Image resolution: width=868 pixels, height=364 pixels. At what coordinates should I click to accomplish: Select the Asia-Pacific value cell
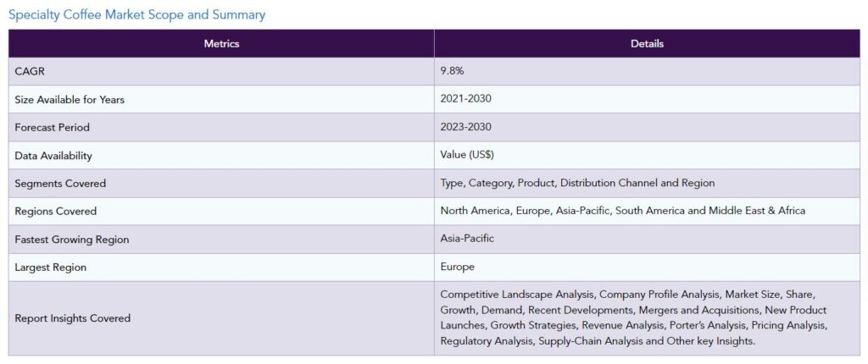click(x=647, y=239)
